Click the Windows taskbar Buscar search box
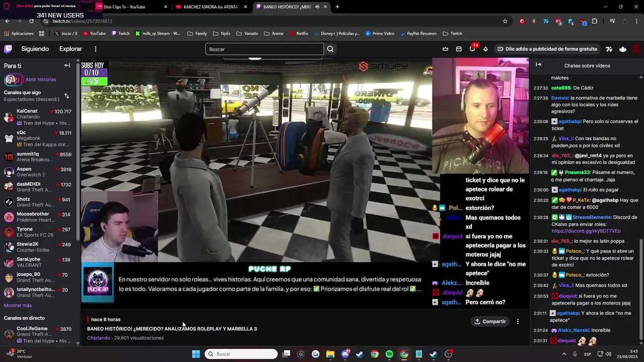644x362 pixels. 242,354
